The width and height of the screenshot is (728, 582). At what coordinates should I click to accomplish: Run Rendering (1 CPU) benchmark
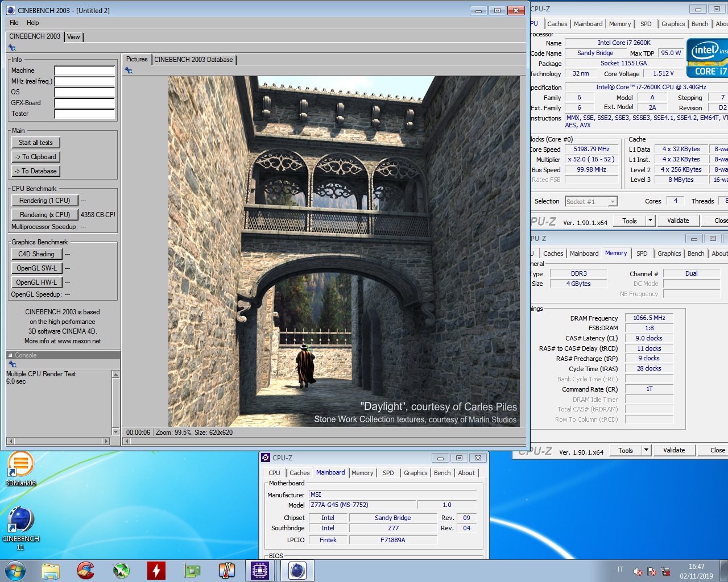tap(45, 201)
